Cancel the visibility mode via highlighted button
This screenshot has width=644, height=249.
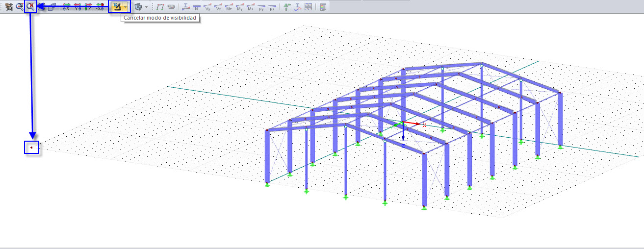click(116, 7)
